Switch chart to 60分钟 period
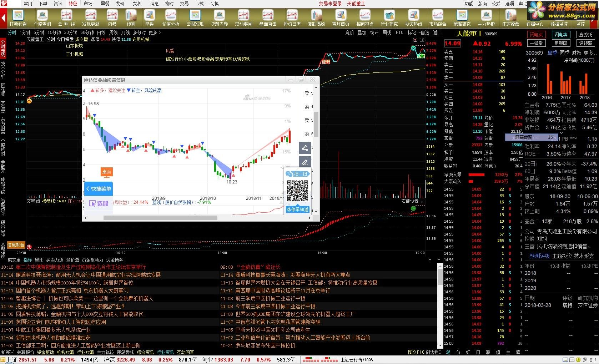The width and height of the screenshot is (599, 364). click(x=87, y=32)
